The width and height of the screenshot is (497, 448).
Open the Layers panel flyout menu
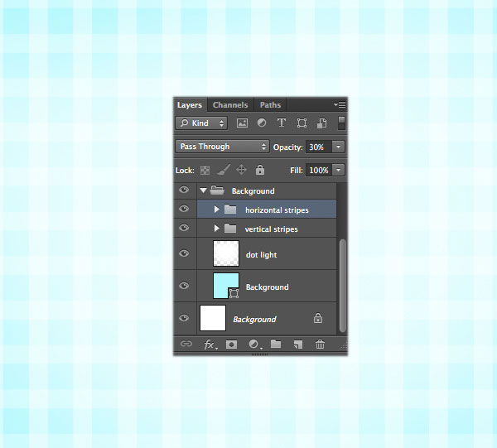(340, 104)
